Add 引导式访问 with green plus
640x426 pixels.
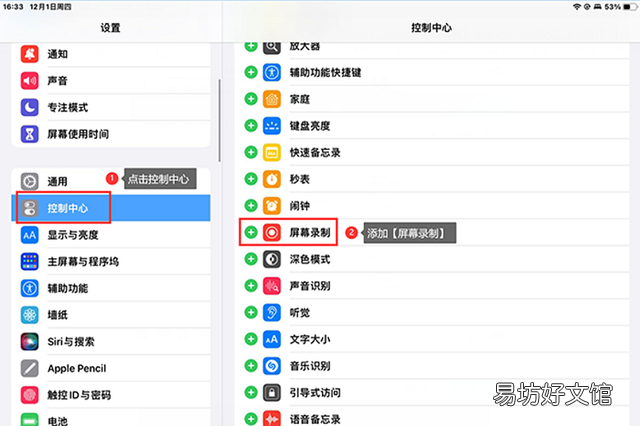coord(251,393)
